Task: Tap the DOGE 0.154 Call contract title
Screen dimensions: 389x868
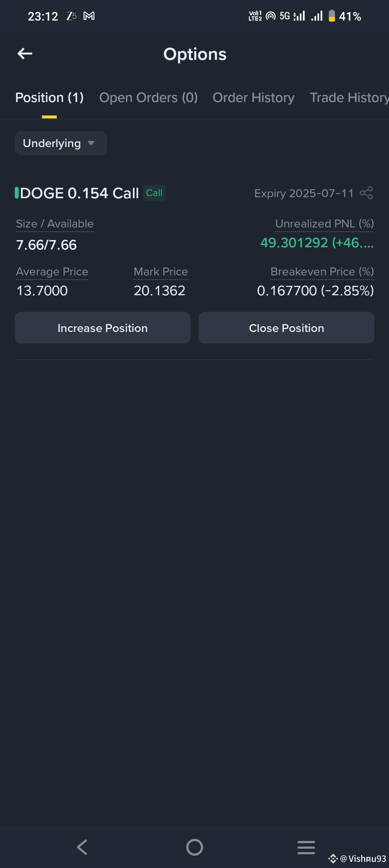Action: [79, 193]
